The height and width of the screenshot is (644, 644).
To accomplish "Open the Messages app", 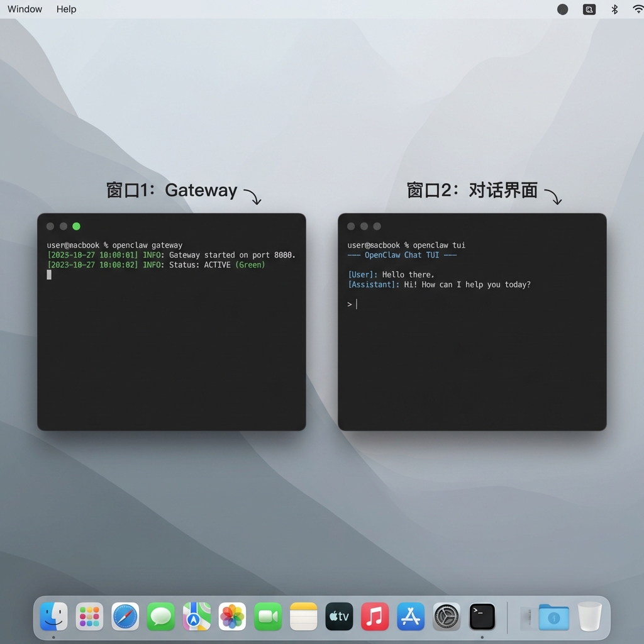I will coord(161,617).
